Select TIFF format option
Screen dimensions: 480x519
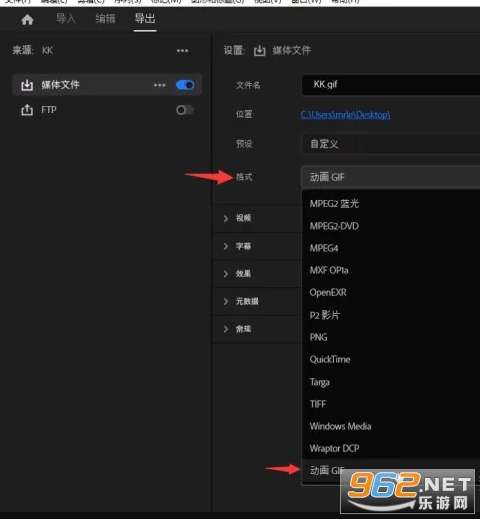point(391,404)
